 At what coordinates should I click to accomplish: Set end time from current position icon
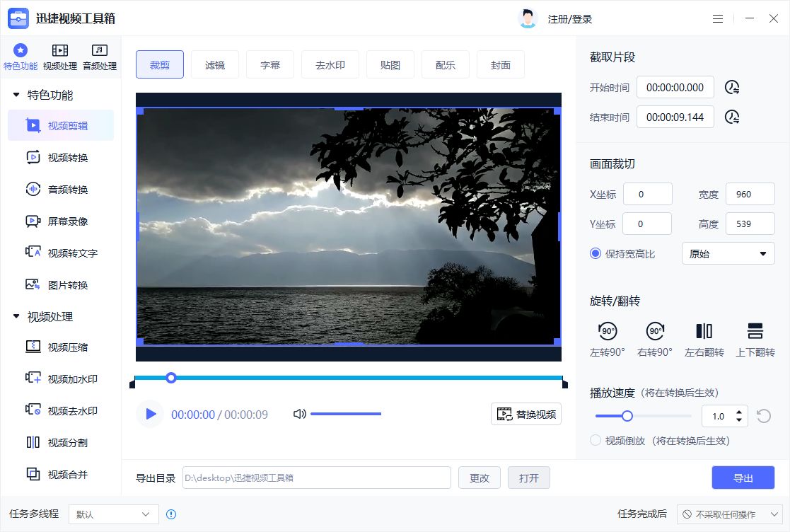pos(732,117)
